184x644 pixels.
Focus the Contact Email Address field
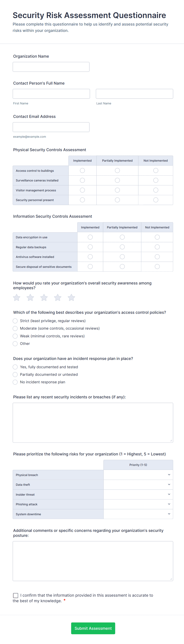point(51,127)
